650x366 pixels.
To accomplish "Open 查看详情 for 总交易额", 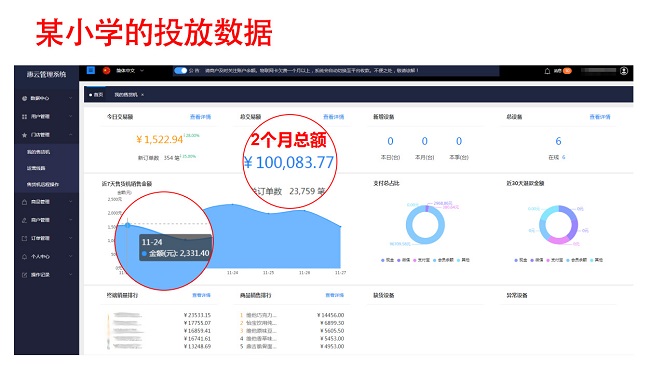I will (334, 117).
